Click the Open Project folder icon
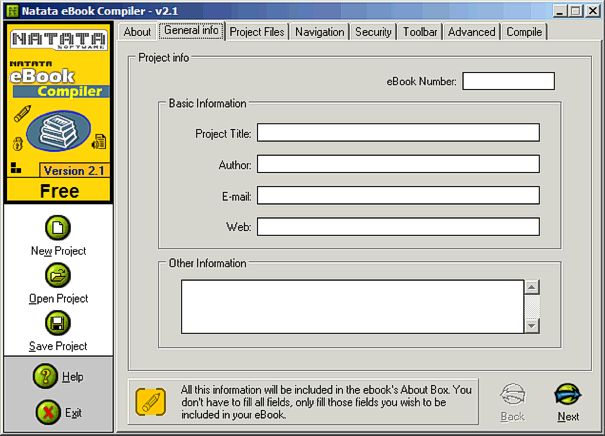605x436 pixels. (x=58, y=275)
